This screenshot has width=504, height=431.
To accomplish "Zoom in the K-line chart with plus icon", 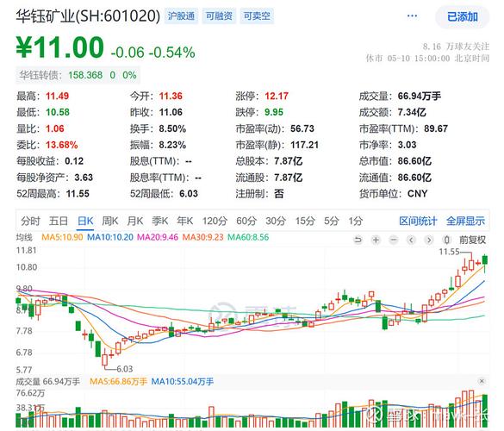I will point(376,240).
